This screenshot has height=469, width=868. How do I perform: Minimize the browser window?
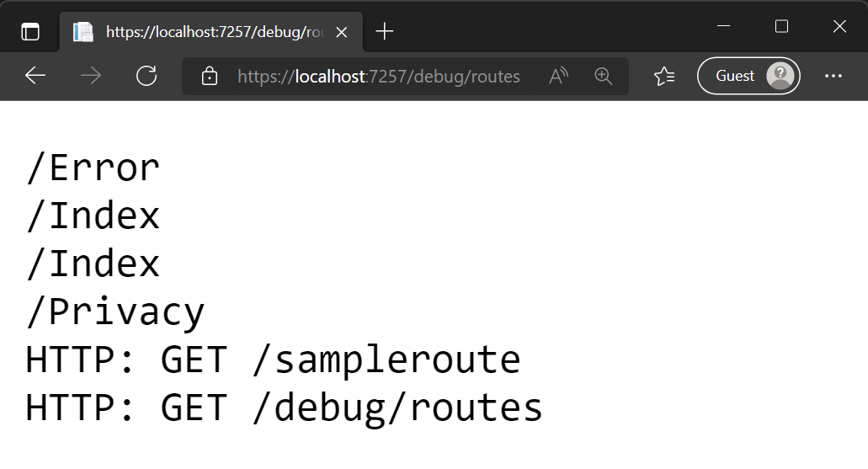pyautogui.click(x=723, y=27)
